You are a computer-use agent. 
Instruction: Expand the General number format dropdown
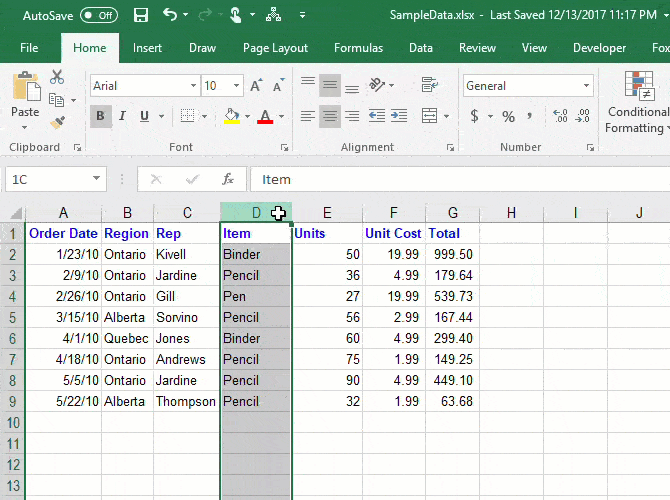(x=586, y=87)
